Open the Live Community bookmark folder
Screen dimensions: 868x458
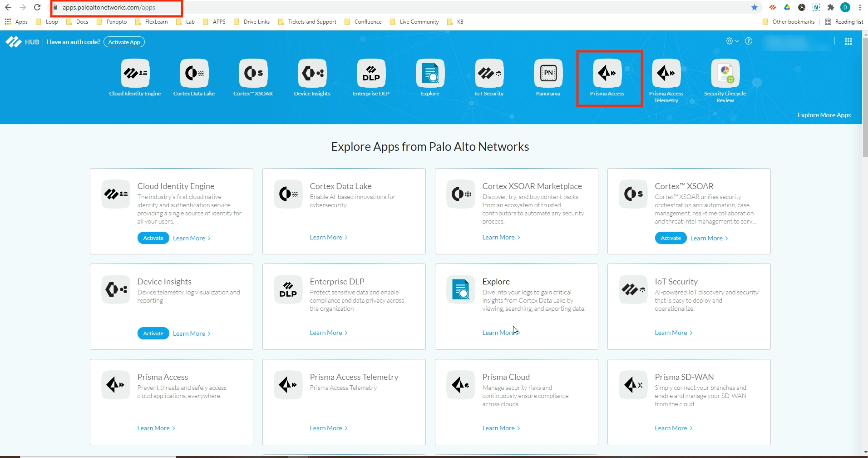419,22
